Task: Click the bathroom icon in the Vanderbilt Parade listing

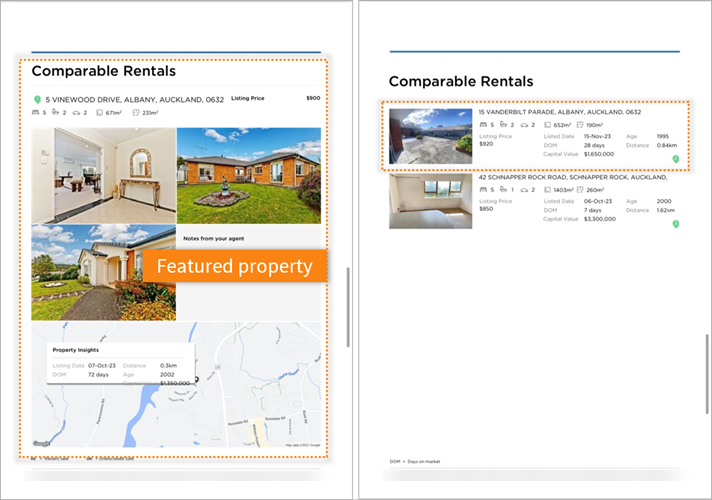Action: [503, 124]
